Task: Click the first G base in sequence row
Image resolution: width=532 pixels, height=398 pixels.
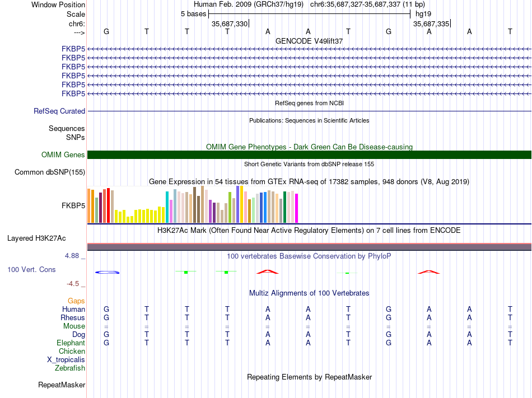Action: coord(106,31)
